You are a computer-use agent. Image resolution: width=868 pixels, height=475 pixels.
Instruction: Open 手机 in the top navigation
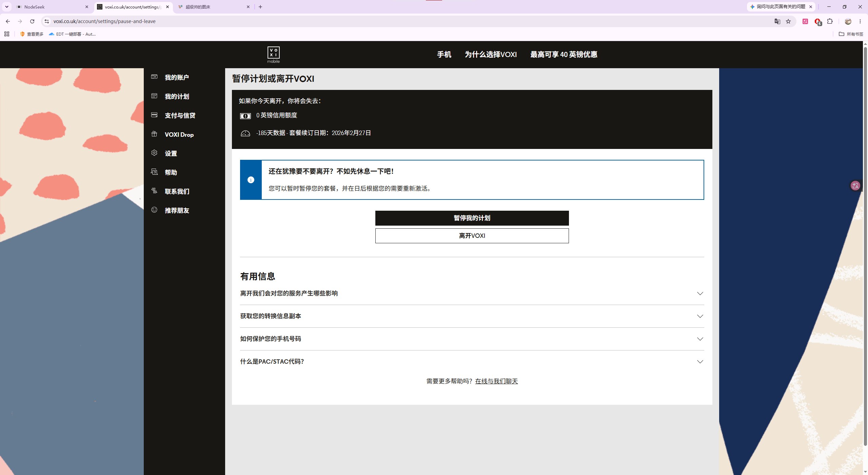(x=444, y=54)
